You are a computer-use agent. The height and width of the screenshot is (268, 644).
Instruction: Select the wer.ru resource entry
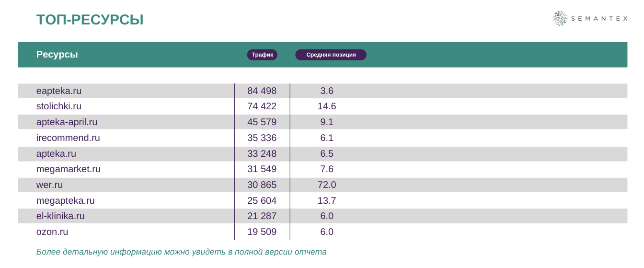49,185
